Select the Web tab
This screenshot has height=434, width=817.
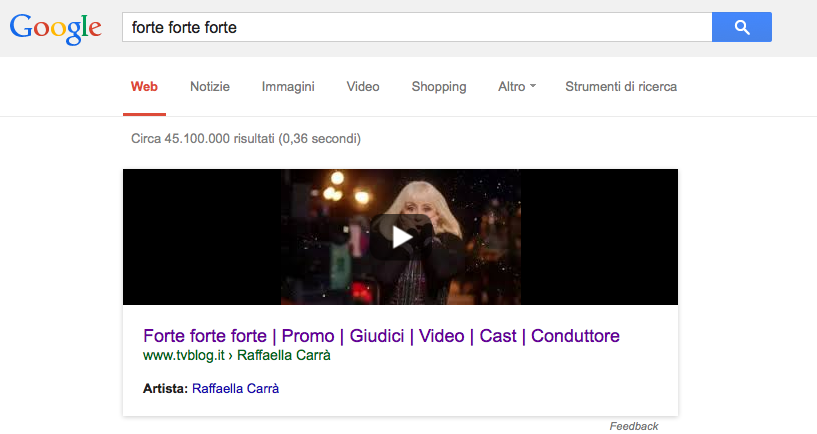tap(144, 86)
